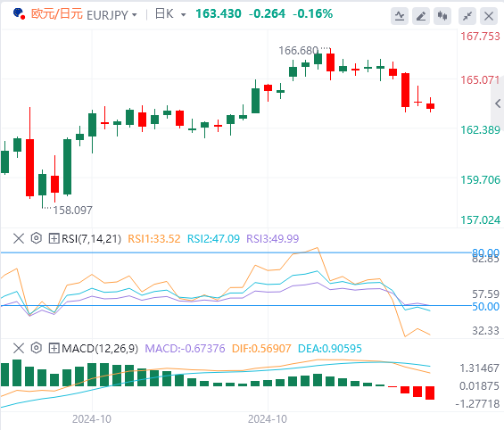Viewport: 504px width, 430px height.
Task: Open the EURJPY symbol dropdown
Action: 135,15
